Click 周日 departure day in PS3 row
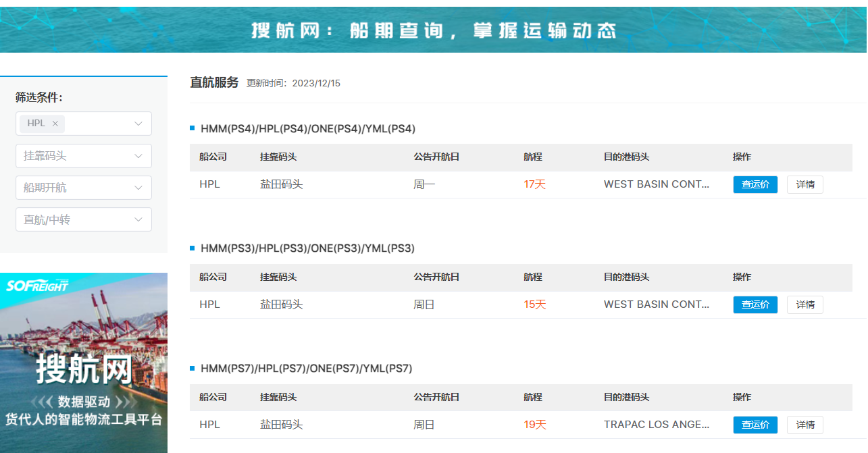This screenshot has height=453, width=868. click(x=424, y=304)
